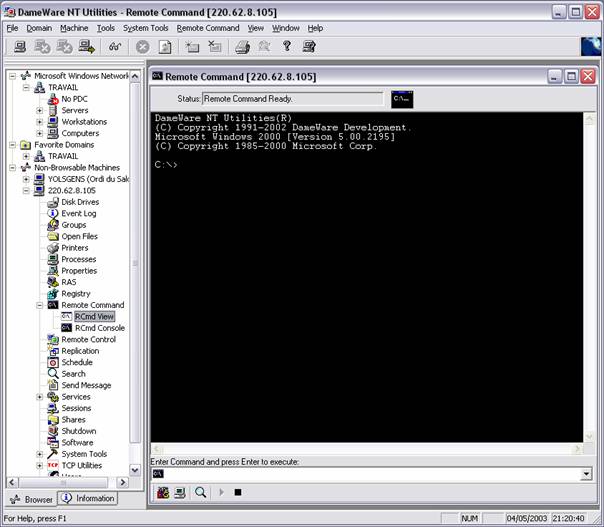This screenshot has width=604, height=527.
Task: Select RCmd Console item
Action: [100, 328]
